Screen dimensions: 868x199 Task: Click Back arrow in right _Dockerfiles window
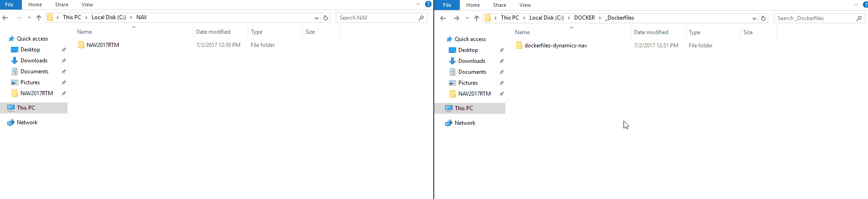[443, 18]
